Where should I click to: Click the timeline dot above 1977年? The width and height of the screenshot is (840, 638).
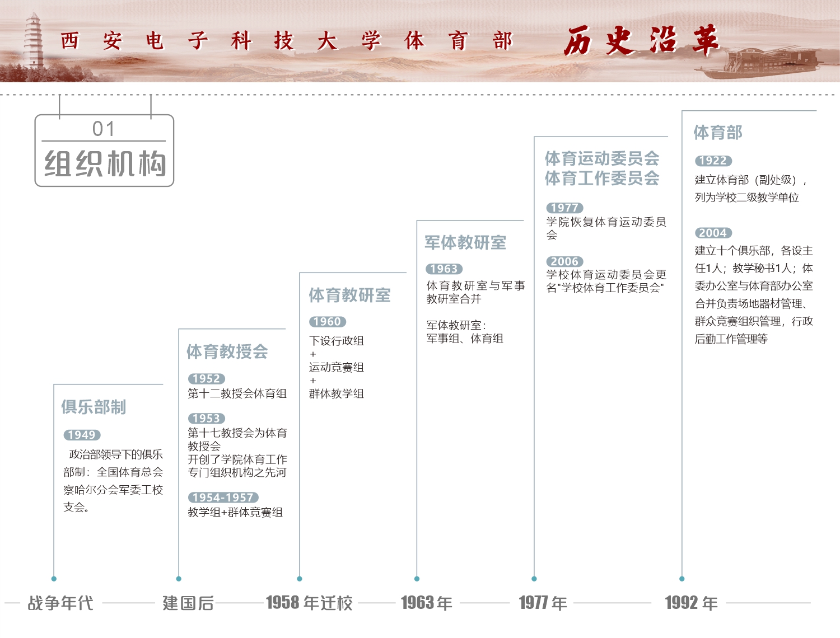coord(534,579)
